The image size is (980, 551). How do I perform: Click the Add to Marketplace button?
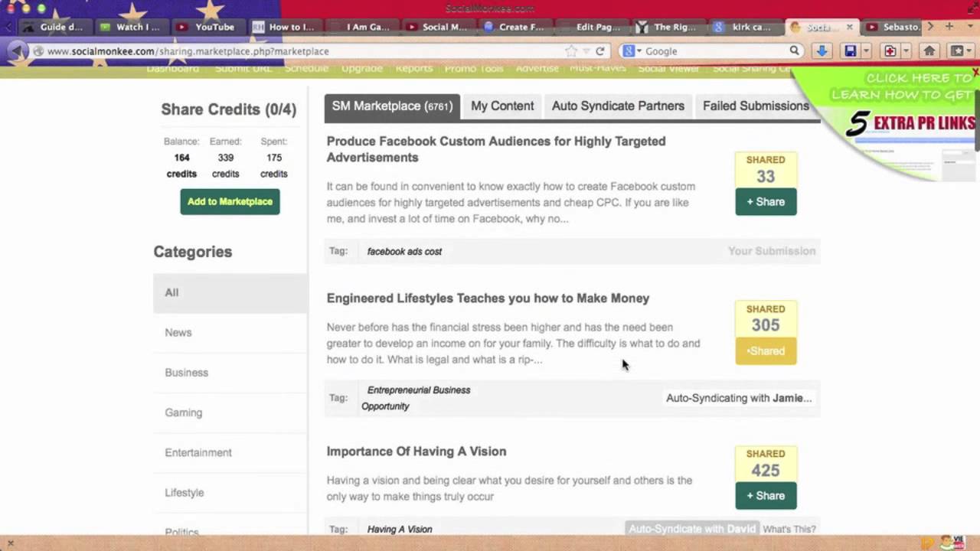click(x=230, y=201)
